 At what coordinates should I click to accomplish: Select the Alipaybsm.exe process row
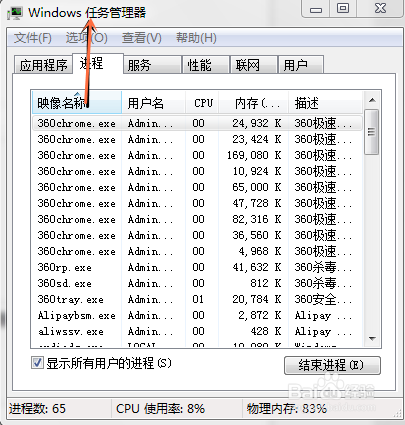[x=197, y=315]
